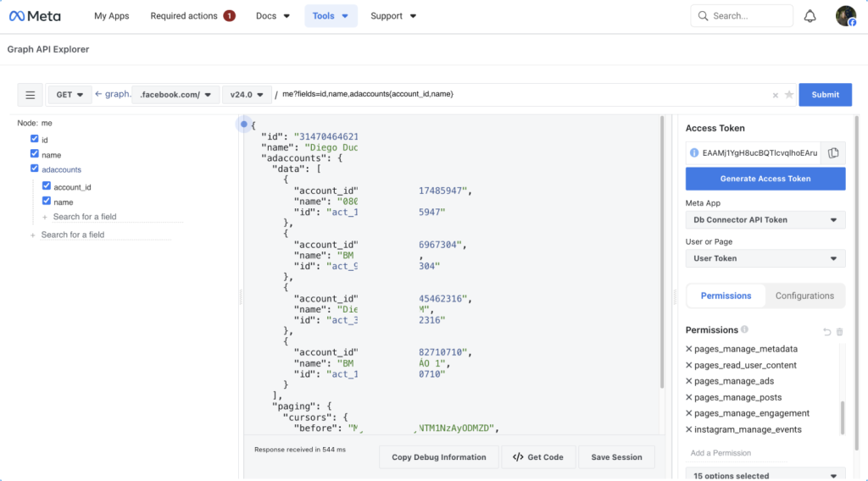Open the profile avatar menu

click(x=845, y=16)
